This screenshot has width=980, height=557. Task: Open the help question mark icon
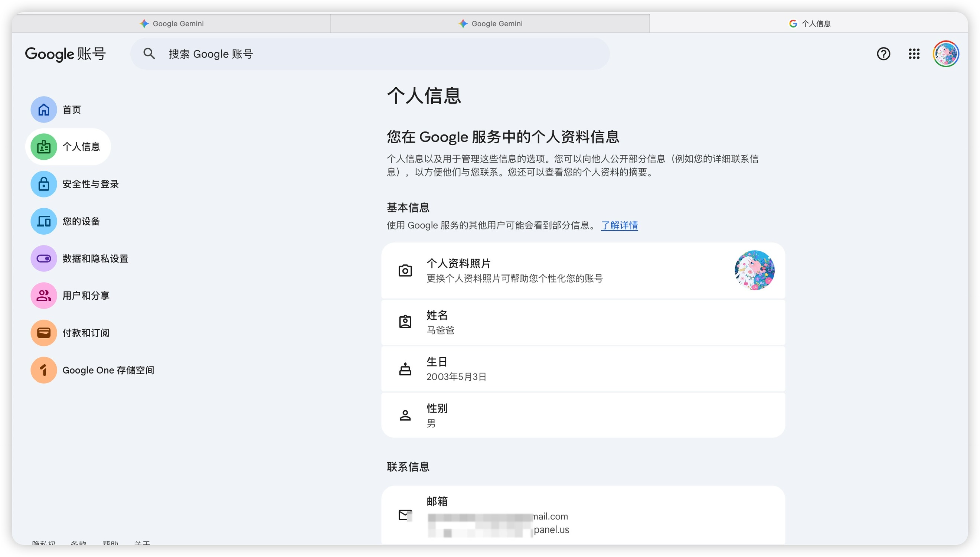coord(883,54)
